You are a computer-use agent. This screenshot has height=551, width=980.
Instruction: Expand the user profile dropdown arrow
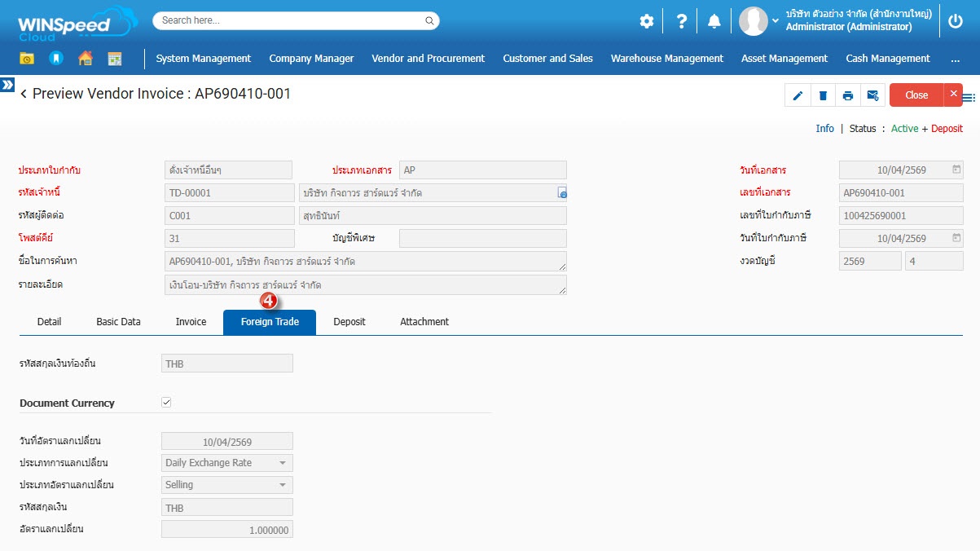pyautogui.click(x=776, y=20)
